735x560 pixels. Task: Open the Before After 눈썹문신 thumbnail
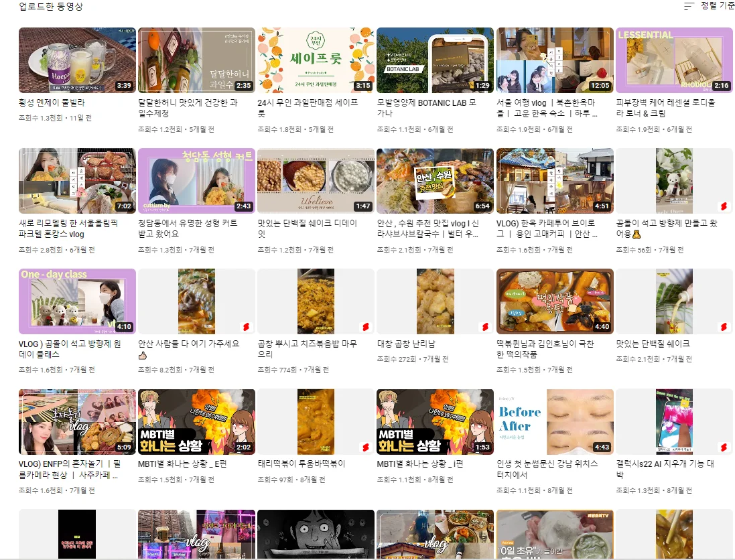pyautogui.click(x=555, y=422)
